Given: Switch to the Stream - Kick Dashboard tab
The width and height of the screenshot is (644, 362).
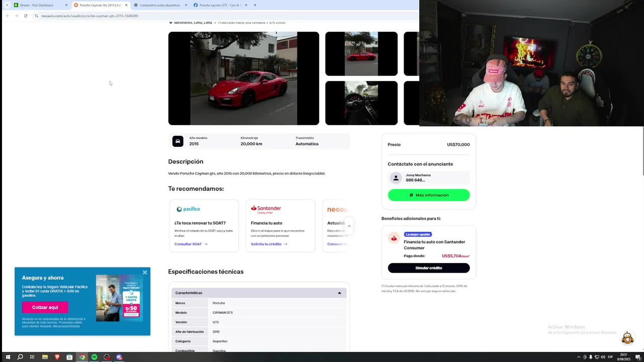Looking at the screenshot, I should 41,5.
